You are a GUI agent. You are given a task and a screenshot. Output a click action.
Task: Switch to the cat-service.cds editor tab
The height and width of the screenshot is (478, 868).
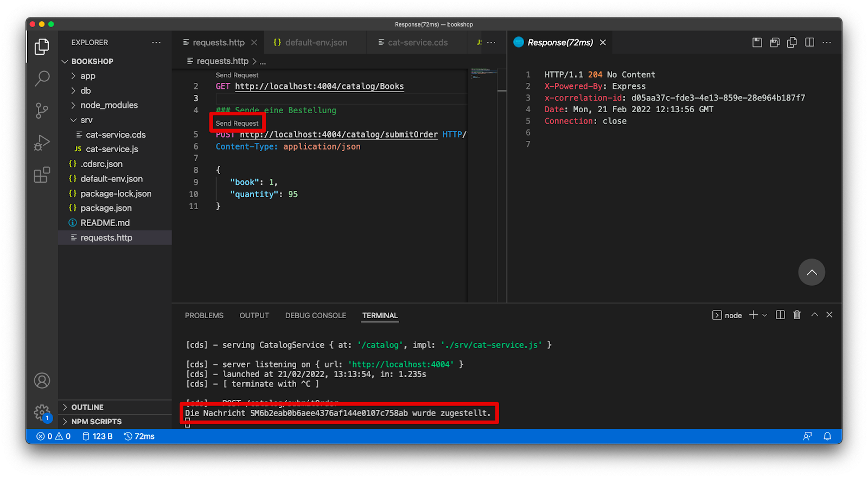[417, 42]
